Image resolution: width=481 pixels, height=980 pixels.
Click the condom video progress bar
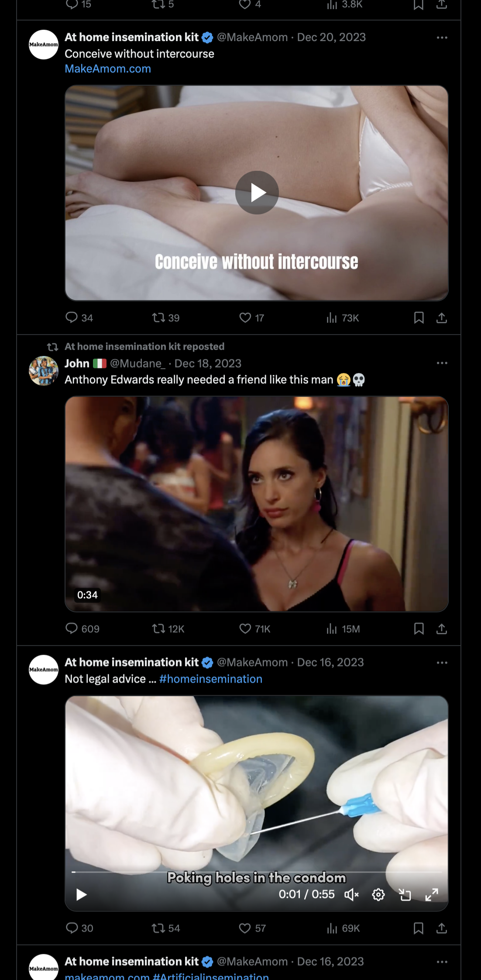point(257,872)
